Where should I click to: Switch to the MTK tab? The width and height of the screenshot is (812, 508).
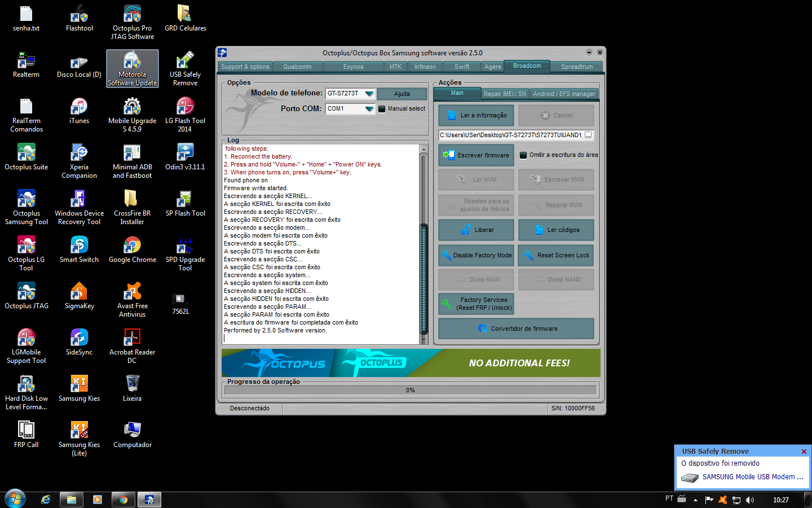[x=396, y=67]
